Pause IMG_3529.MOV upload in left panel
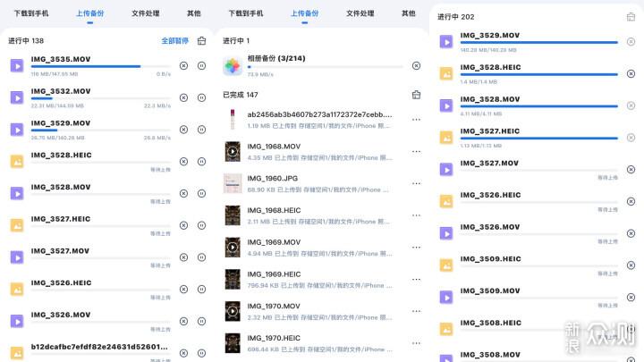The image size is (644, 362). tap(201, 130)
